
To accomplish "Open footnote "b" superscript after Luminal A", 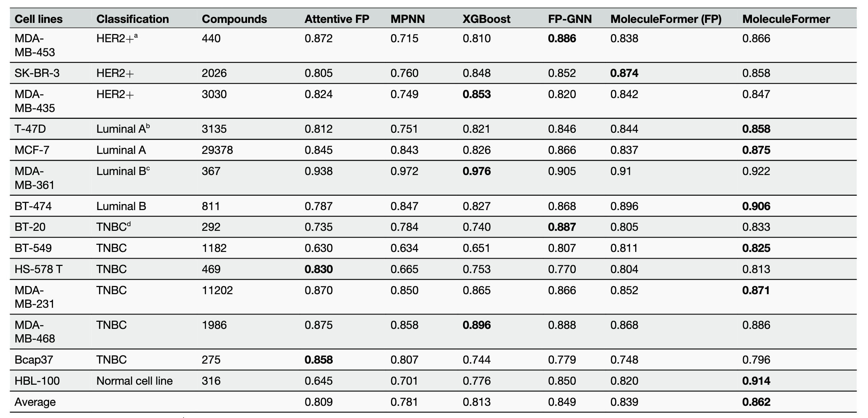I will (x=148, y=126).
